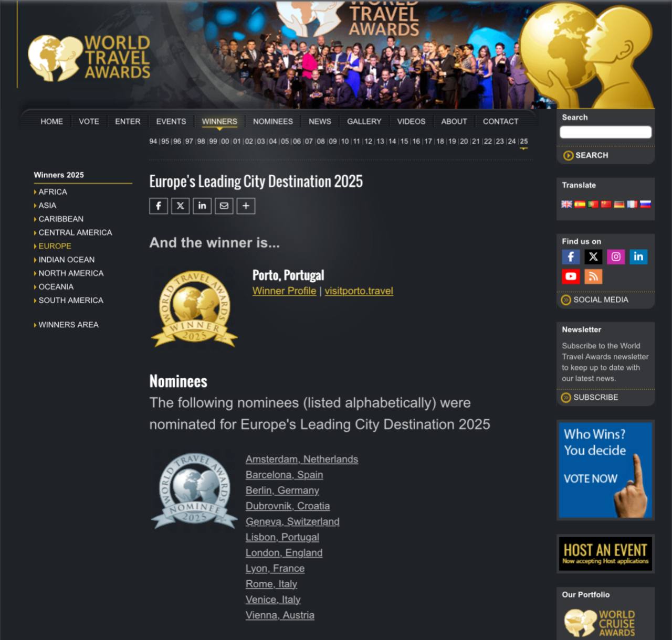Screen dimensions: 672x640
Task: Open the Vote Now banner
Action: [605, 470]
